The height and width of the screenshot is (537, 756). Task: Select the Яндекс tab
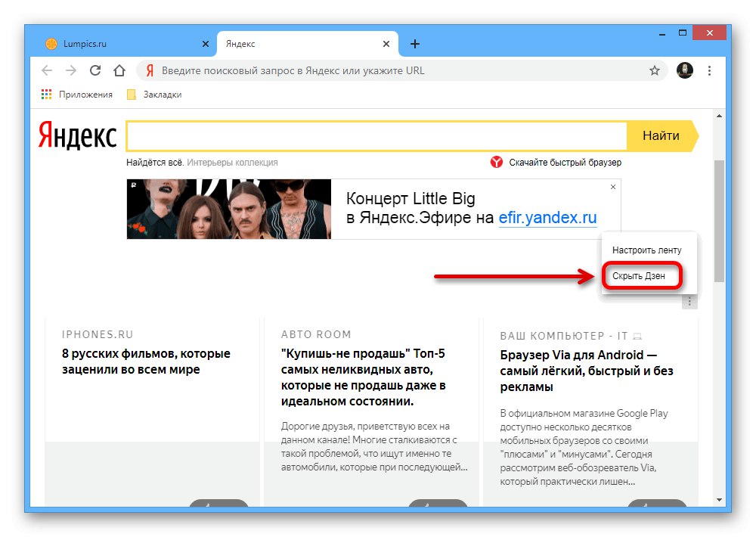[308, 44]
